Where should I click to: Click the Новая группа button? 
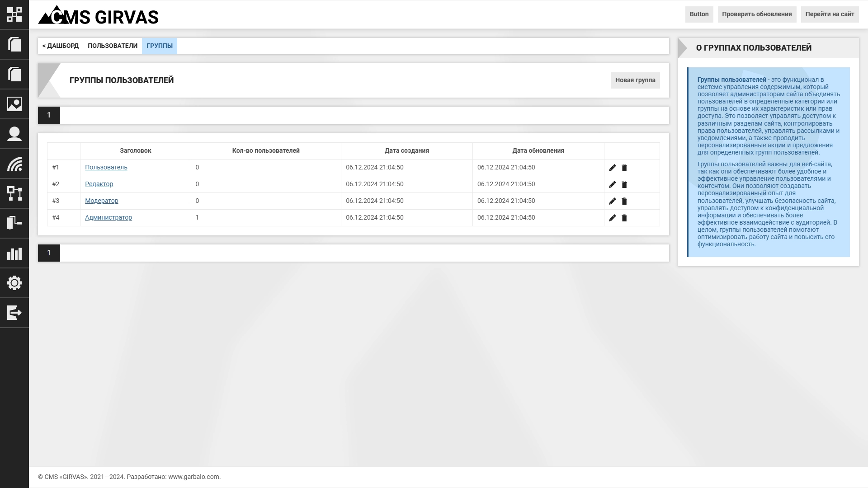coord(635,80)
